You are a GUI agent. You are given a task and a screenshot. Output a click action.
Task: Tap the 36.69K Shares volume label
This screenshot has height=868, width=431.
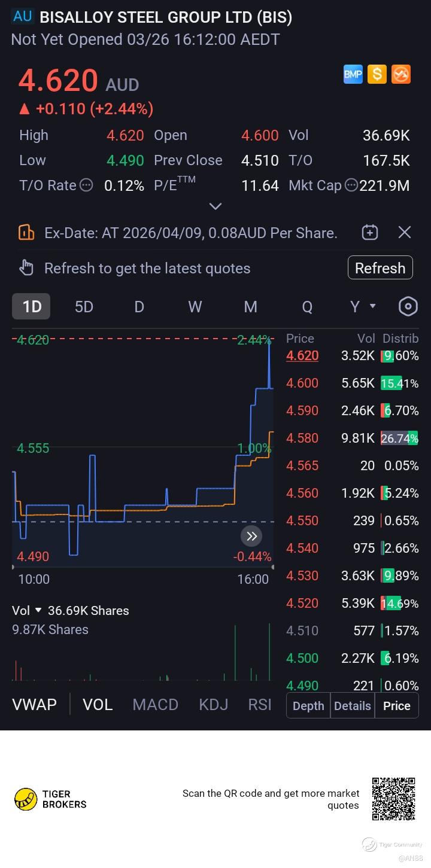(x=89, y=611)
